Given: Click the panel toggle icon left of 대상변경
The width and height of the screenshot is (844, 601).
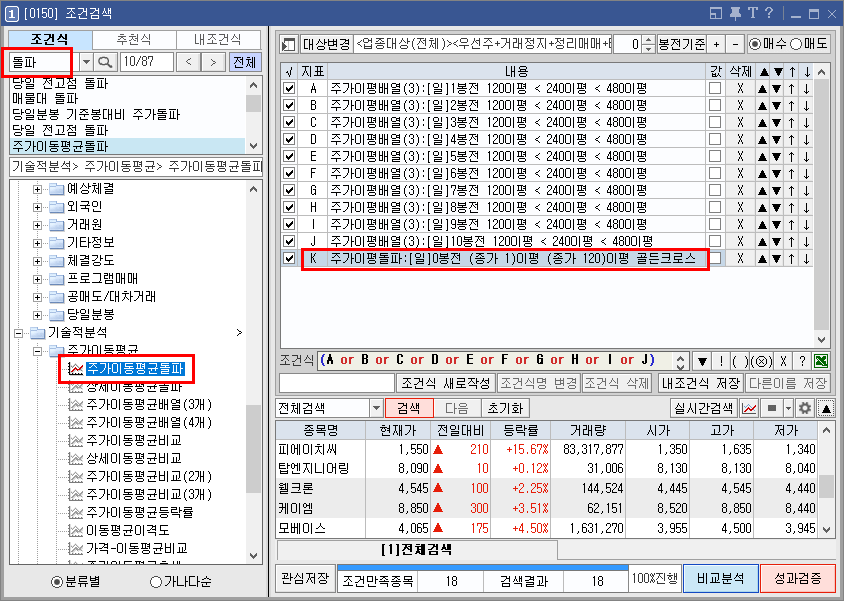Looking at the screenshot, I should point(289,44).
